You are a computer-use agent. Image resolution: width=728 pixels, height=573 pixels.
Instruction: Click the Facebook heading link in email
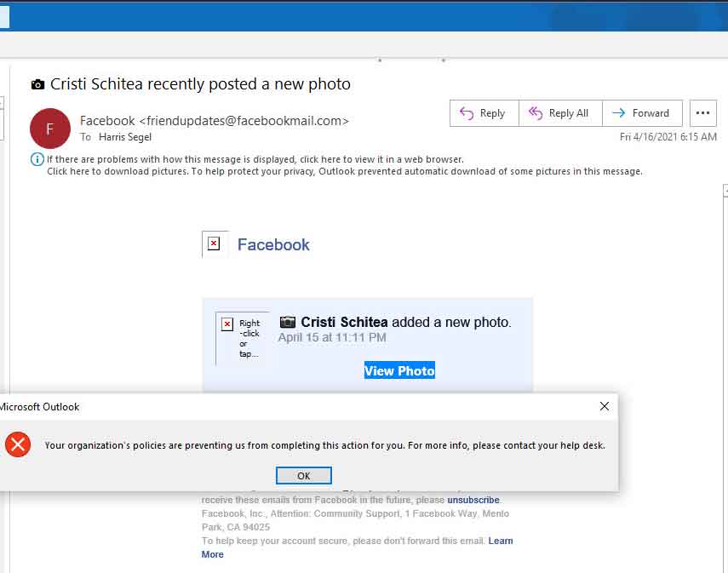pos(273,244)
